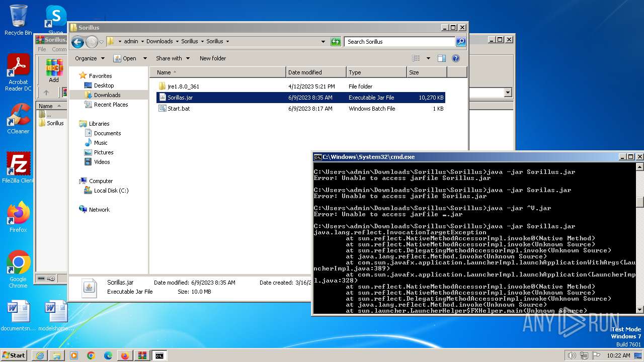This screenshot has width=644, height=362.
Task: Open Explorer help question-mark icon
Action: 456,58
